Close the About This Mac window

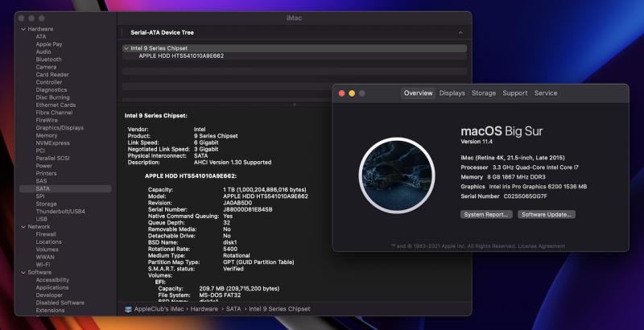point(341,93)
